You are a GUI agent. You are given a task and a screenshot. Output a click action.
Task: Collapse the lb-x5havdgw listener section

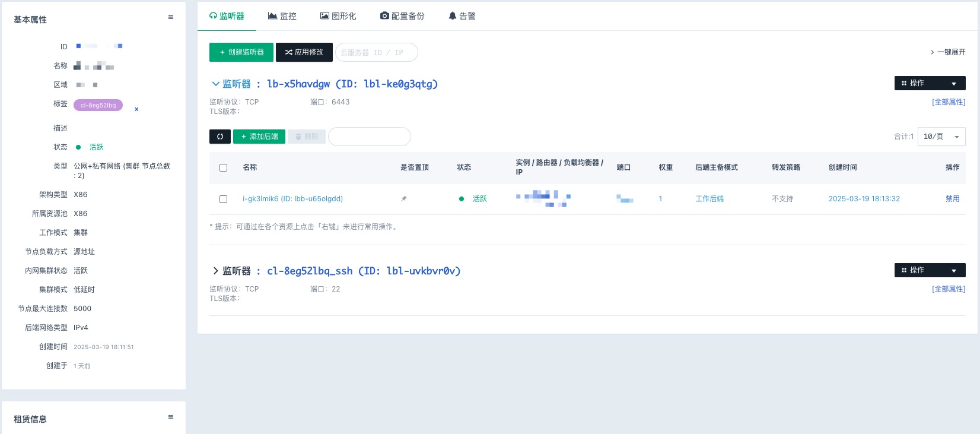[215, 84]
